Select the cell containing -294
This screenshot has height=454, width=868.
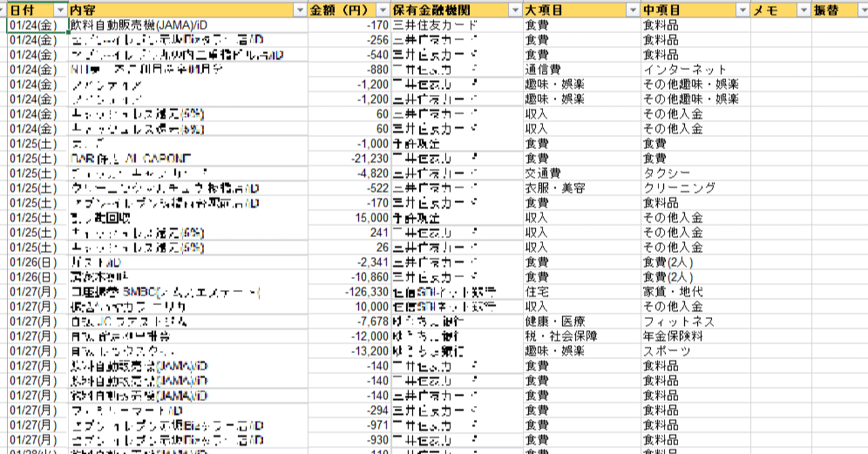point(349,411)
